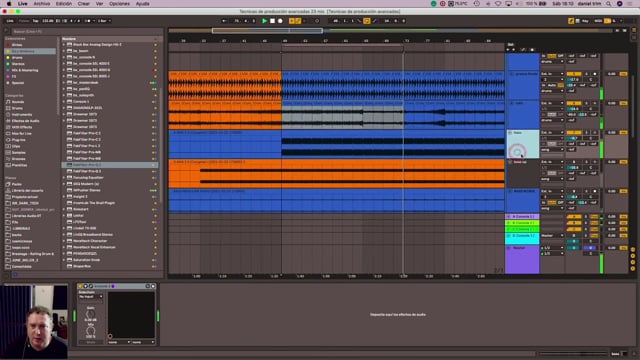Select the Master track header

pyautogui.click(x=522, y=259)
